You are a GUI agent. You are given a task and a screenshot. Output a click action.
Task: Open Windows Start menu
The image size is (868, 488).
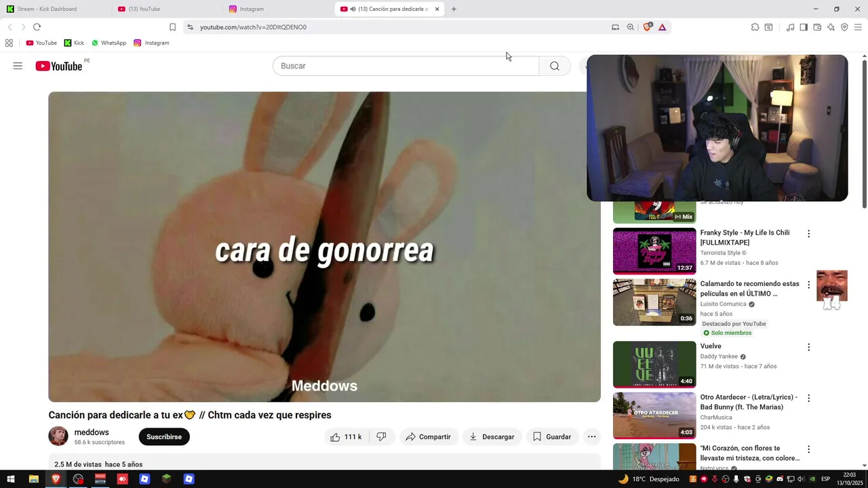click(x=11, y=479)
